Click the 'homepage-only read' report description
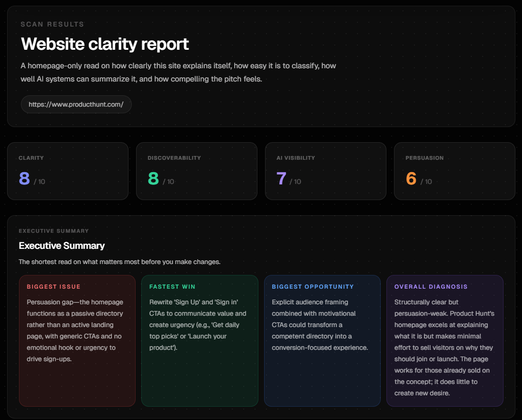Image resolution: width=522 pixels, height=420 pixels. point(178,73)
